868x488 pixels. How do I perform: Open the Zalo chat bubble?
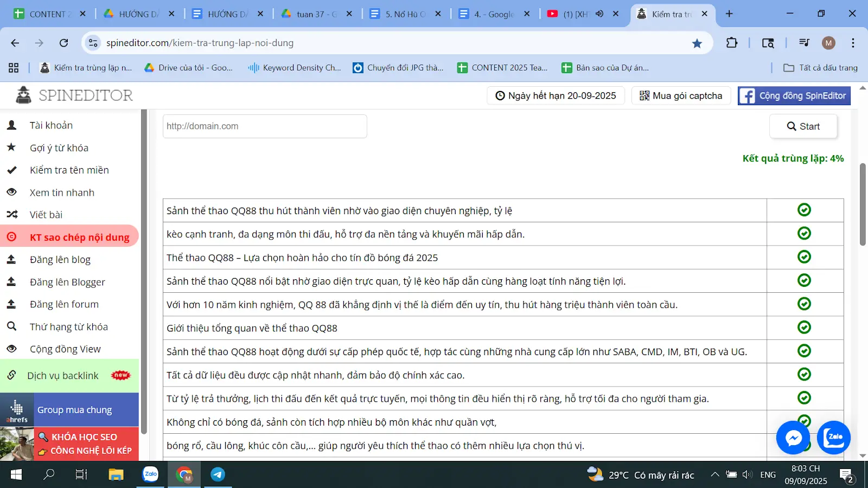click(x=834, y=437)
